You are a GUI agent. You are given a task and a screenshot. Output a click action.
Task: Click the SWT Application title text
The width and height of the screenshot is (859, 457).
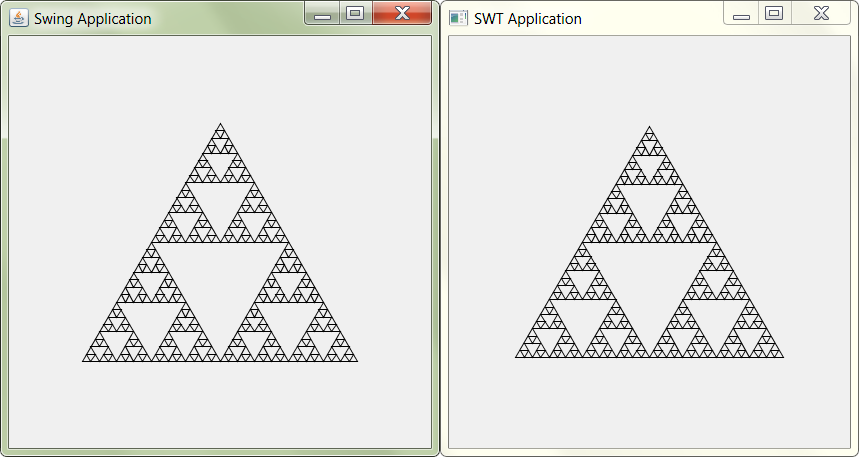click(x=528, y=19)
